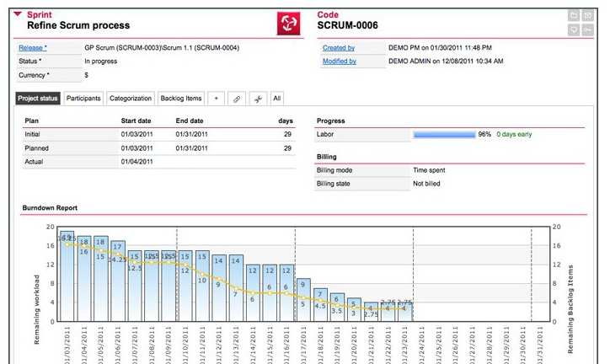
Task: Open the tools wrench icon tab
Action: pos(258,99)
